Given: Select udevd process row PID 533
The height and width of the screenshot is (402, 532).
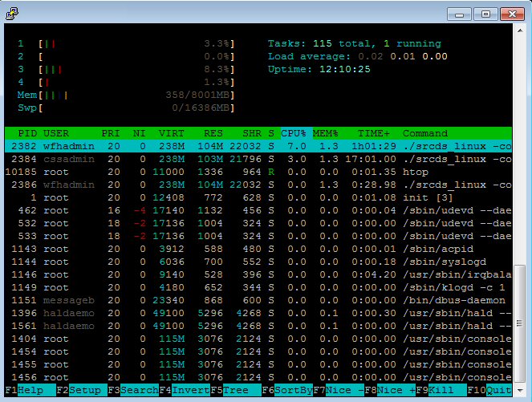Looking at the screenshot, I should (258, 237).
